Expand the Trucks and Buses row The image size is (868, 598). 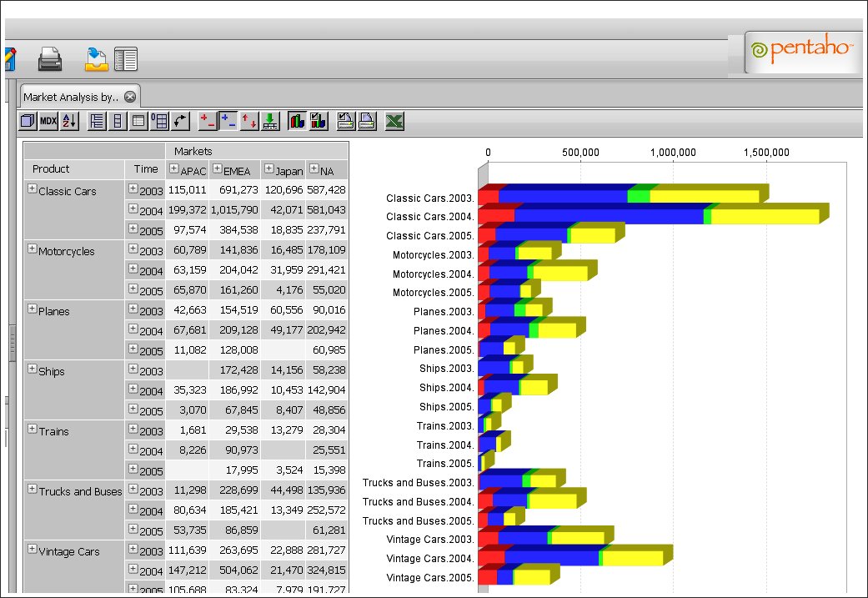click(x=33, y=490)
